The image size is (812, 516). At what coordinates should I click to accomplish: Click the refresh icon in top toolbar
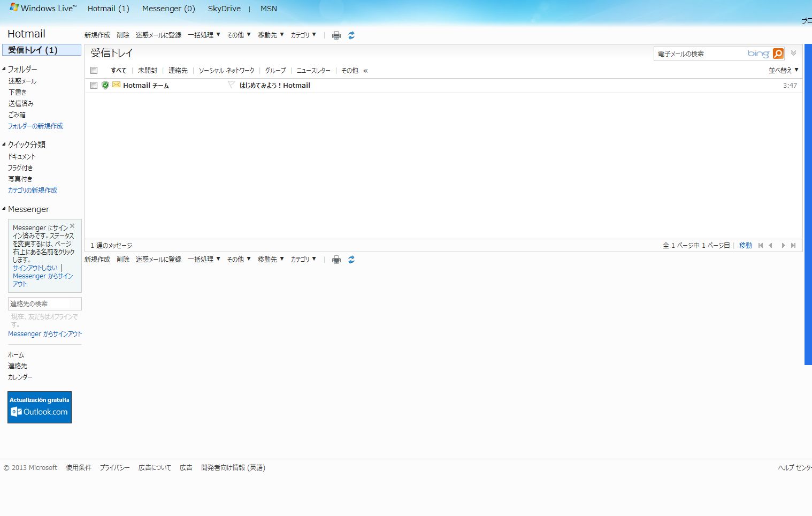tap(351, 35)
